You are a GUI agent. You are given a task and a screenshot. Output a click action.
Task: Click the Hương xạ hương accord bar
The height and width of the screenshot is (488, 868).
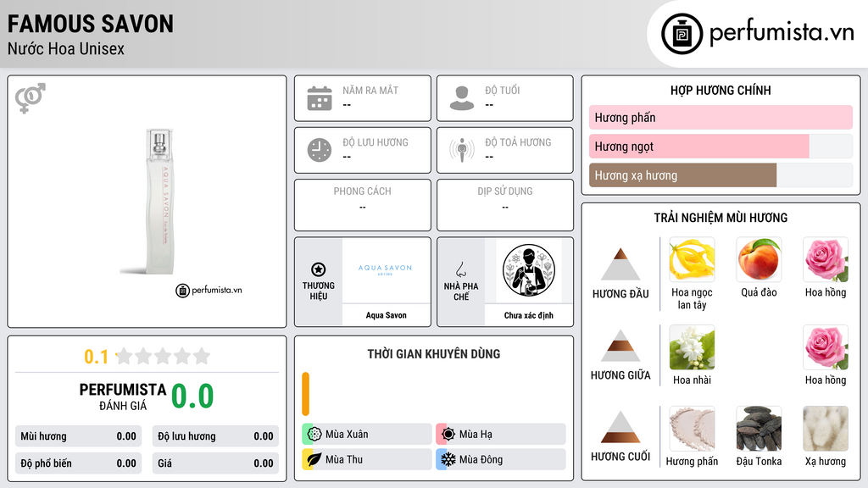pyautogui.click(x=721, y=175)
